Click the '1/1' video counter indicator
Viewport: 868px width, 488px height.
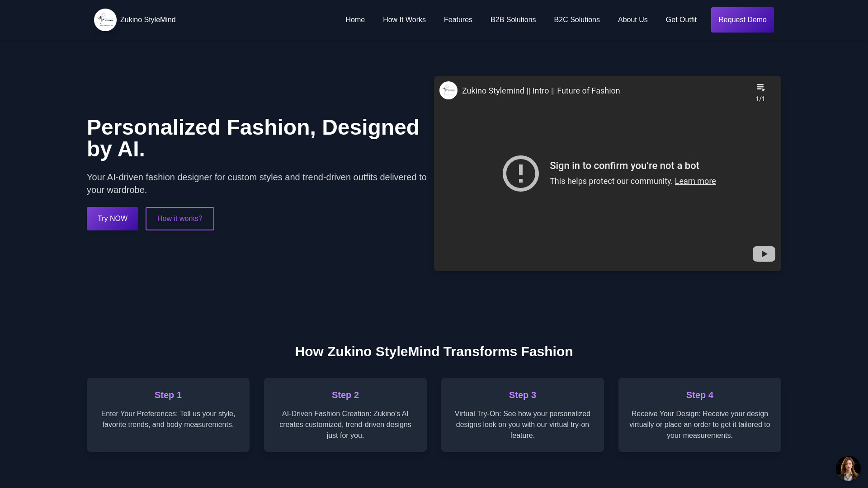coord(760,99)
